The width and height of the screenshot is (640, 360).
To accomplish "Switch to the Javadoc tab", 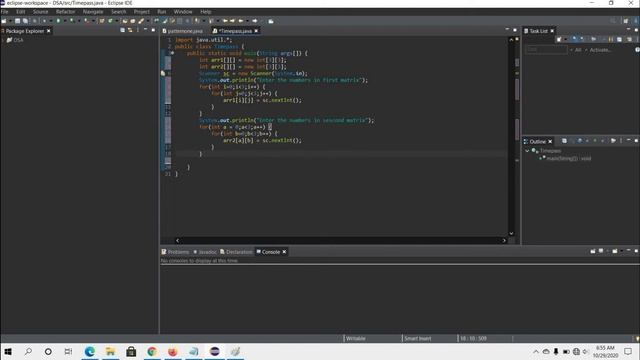I will pos(205,252).
